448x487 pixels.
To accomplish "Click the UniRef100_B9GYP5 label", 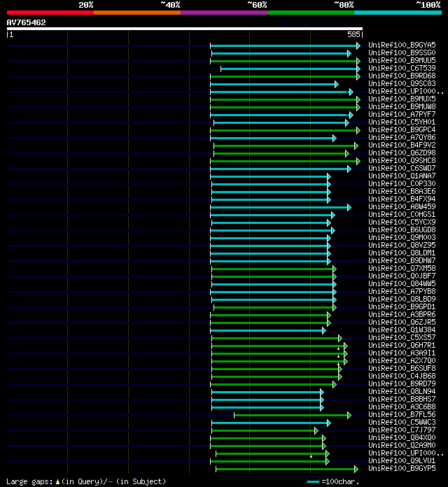I will (402, 469).
